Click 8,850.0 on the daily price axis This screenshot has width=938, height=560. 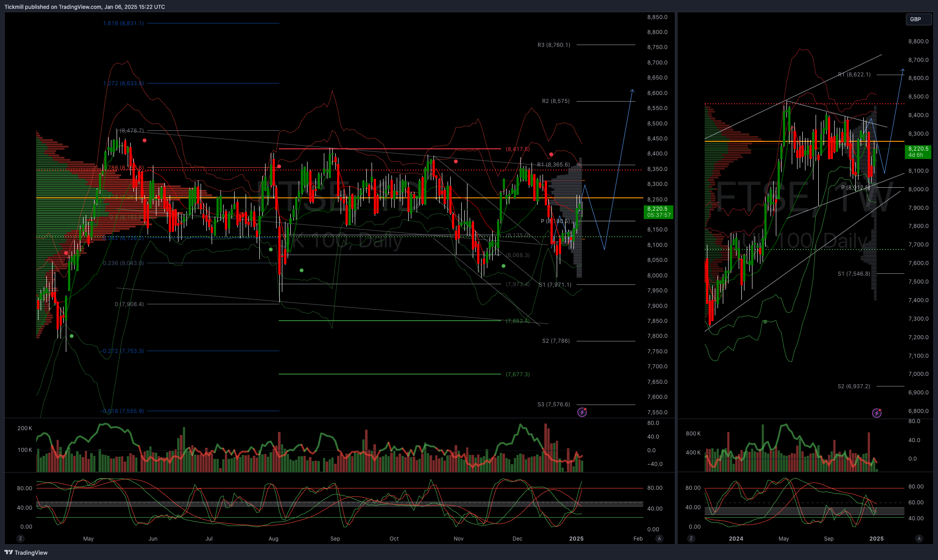(657, 17)
